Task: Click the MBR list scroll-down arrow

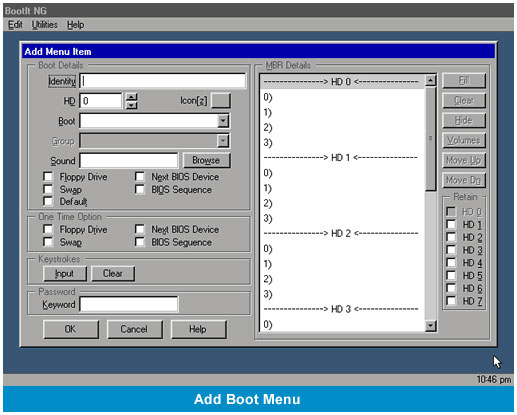Action: (431, 325)
